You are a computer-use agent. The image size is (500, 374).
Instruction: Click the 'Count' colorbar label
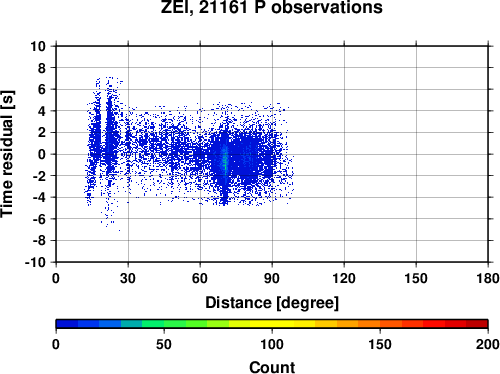pos(272,367)
